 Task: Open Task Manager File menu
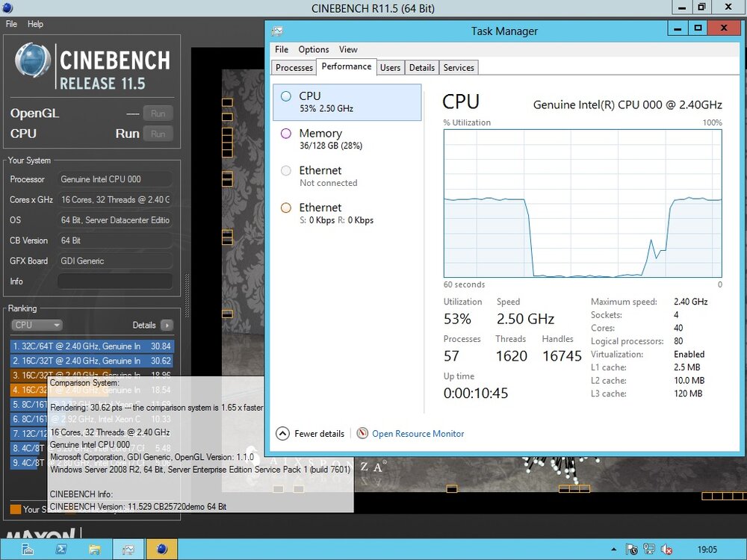(282, 49)
